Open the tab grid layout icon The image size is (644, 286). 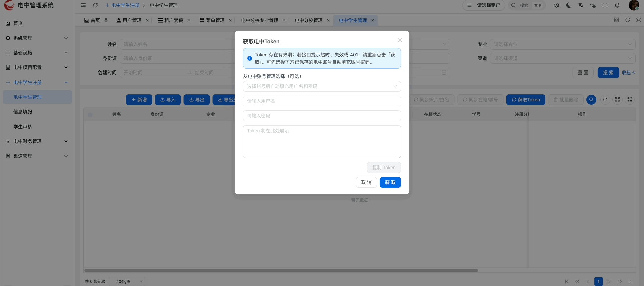click(616, 20)
